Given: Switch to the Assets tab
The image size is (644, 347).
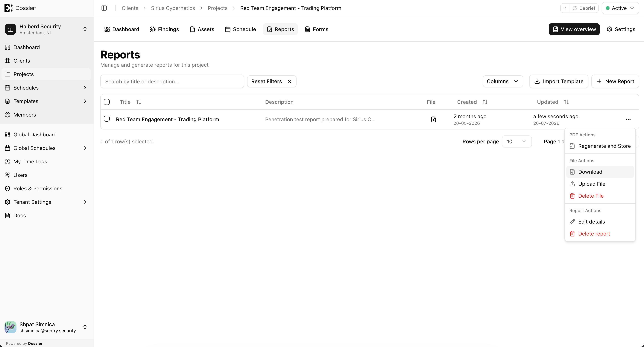Looking at the screenshot, I should click(202, 29).
